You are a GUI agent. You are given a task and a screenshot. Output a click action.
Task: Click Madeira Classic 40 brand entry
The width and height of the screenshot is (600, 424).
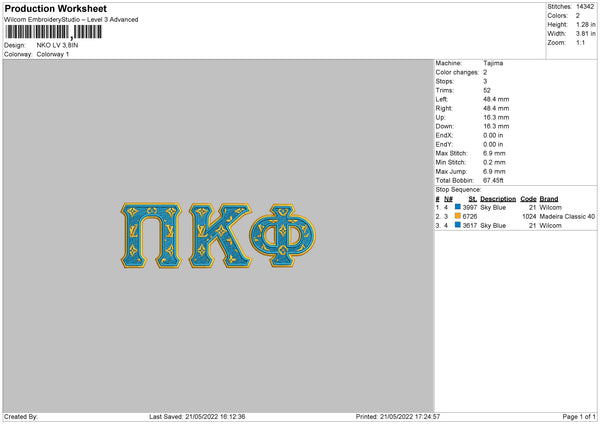pyautogui.click(x=567, y=217)
